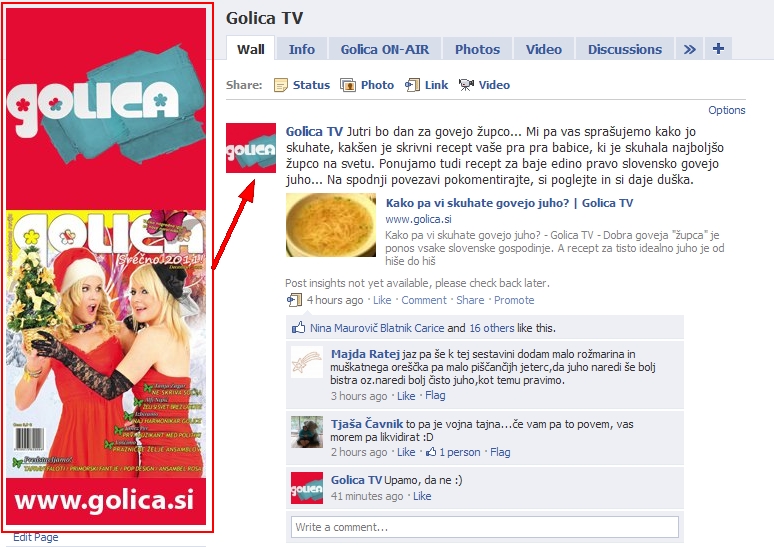This screenshot has width=774, height=547.
Task: Like Majda Ratej's comment
Action: click(x=406, y=396)
